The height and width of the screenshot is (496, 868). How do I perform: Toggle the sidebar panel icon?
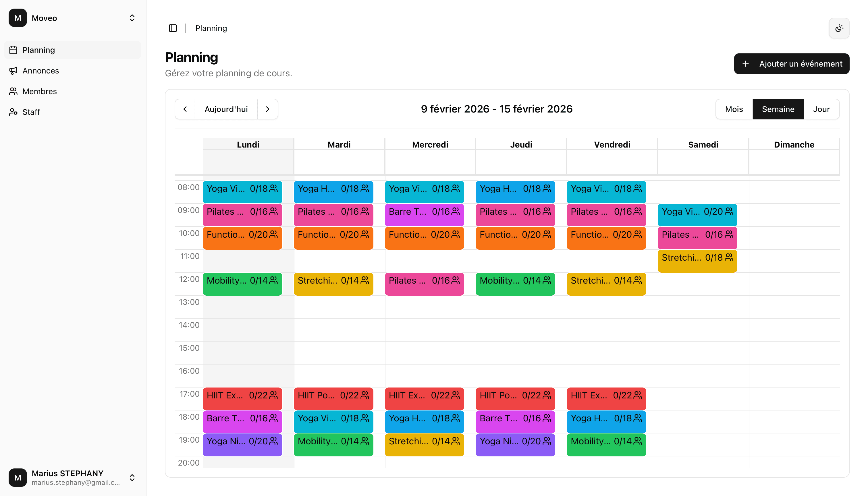point(173,28)
